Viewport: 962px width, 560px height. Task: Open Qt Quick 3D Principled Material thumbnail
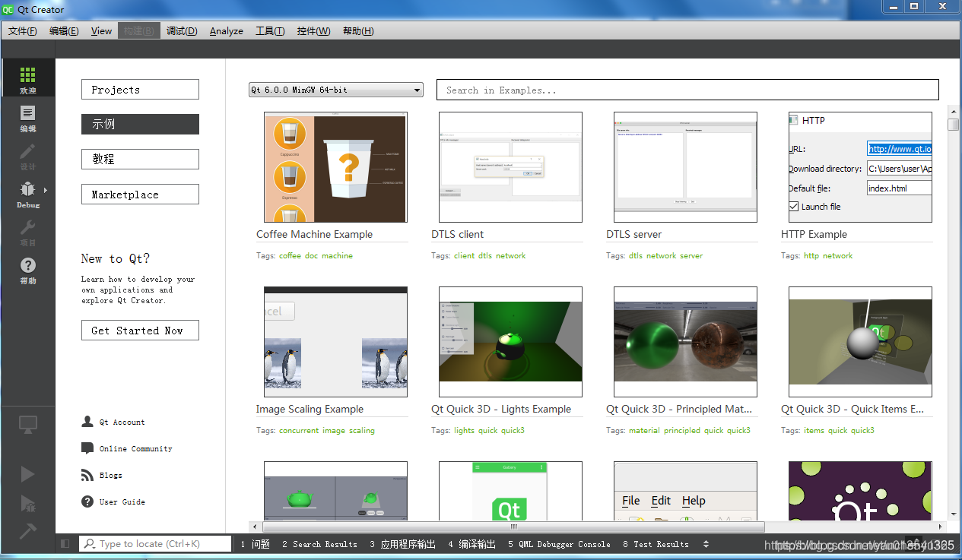tap(685, 342)
